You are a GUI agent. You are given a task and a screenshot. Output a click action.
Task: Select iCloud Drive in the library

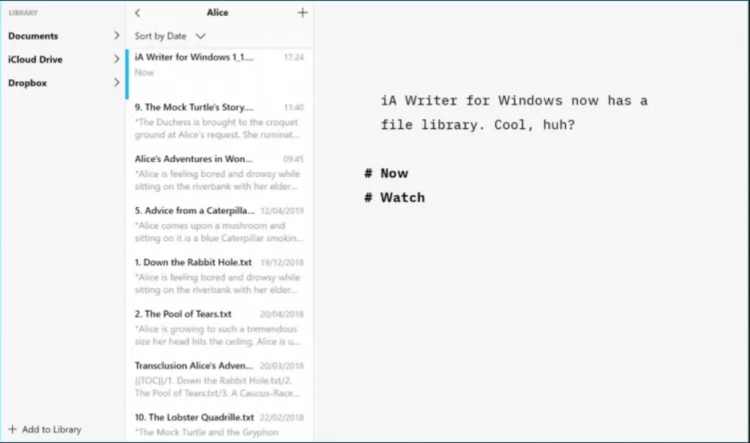click(x=35, y=59)
